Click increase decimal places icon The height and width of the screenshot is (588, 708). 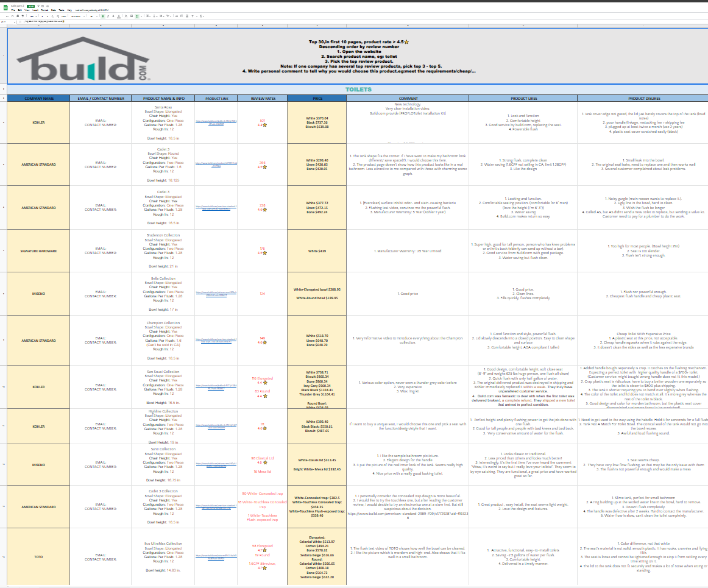point(58,16)
